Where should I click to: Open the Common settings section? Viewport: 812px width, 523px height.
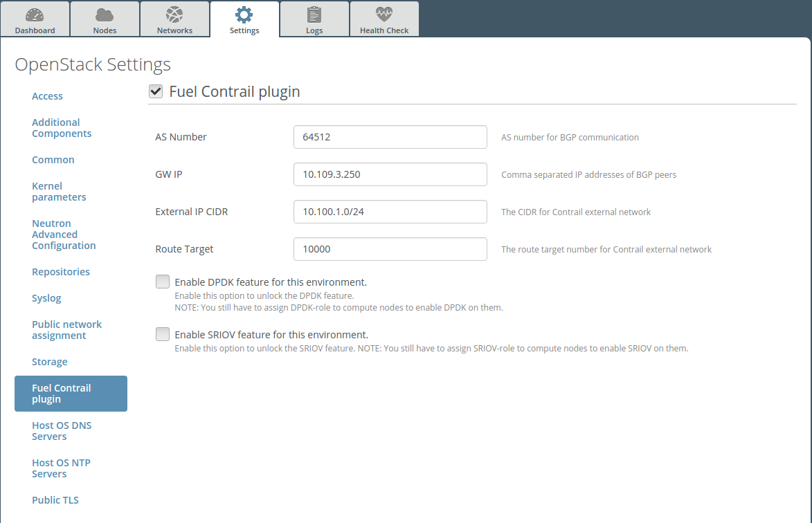53,160
